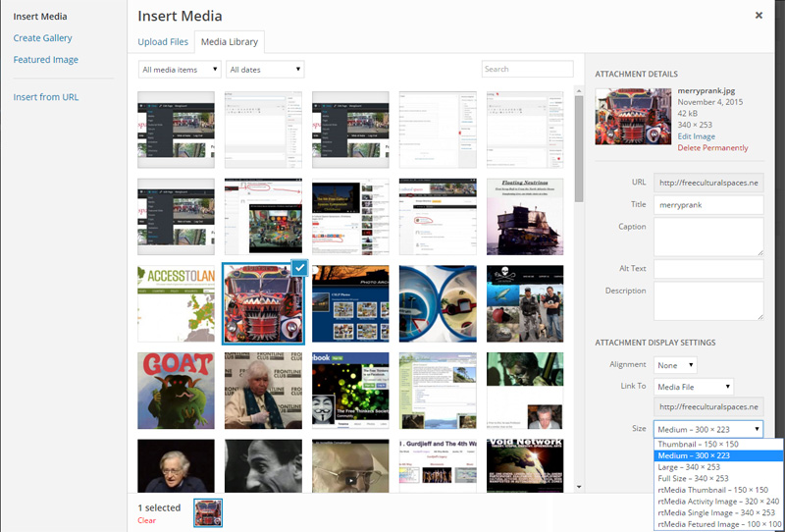
Task: Open Create Gallery from the sidebar
Action: (x=43, y=38)
